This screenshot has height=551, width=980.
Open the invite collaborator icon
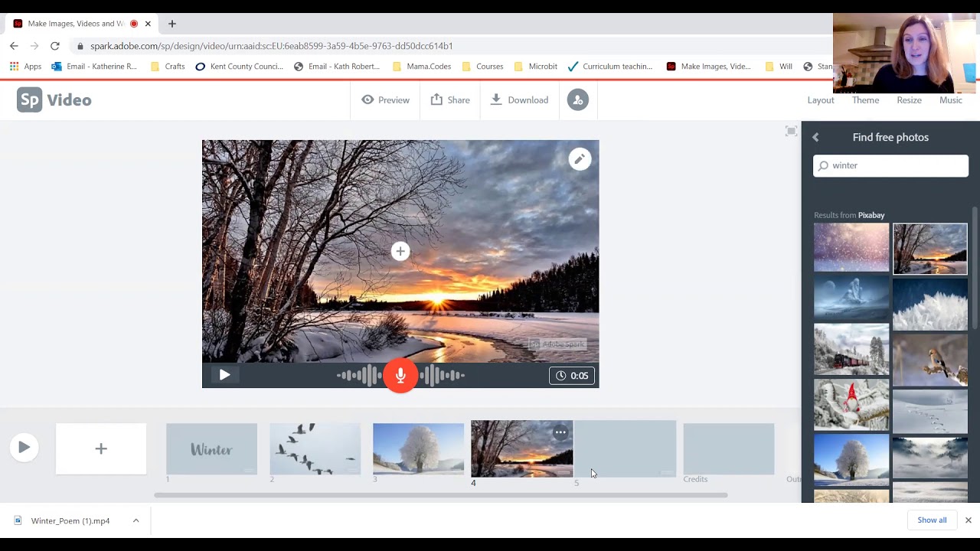click(578, 100)
